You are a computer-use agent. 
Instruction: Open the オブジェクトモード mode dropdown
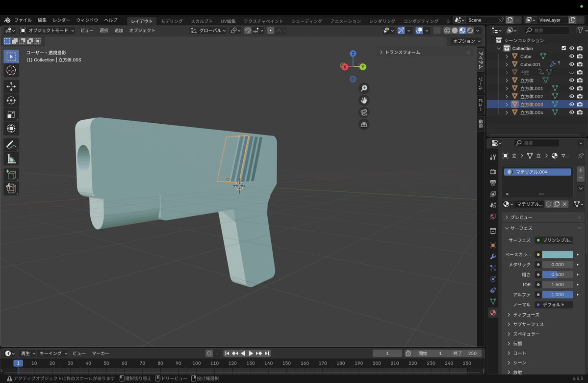47,30
